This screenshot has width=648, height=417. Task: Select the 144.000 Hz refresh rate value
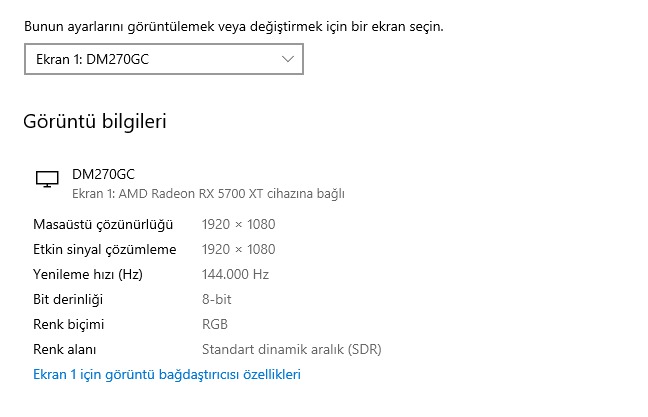(x=236, y=274)
